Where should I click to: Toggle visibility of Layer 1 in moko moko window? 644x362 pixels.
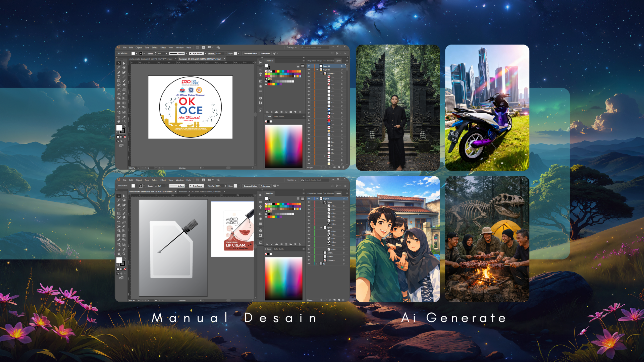tap(309, 199)
